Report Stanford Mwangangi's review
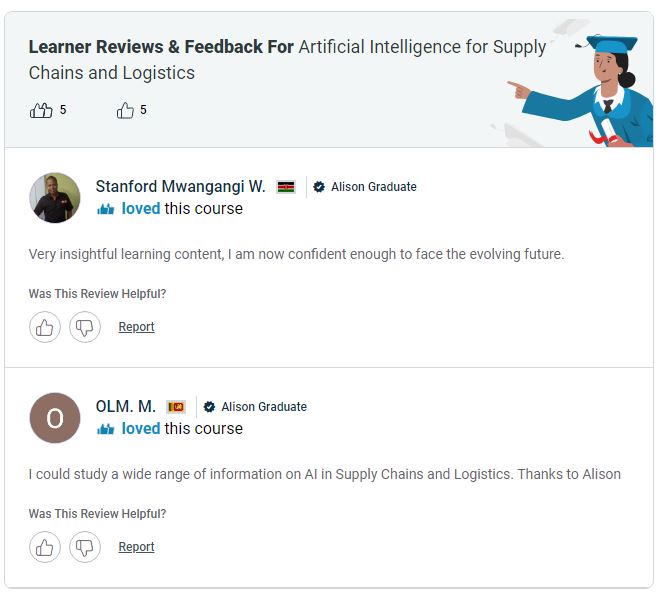This screenshot has width=662, height=603. (136, 327)
